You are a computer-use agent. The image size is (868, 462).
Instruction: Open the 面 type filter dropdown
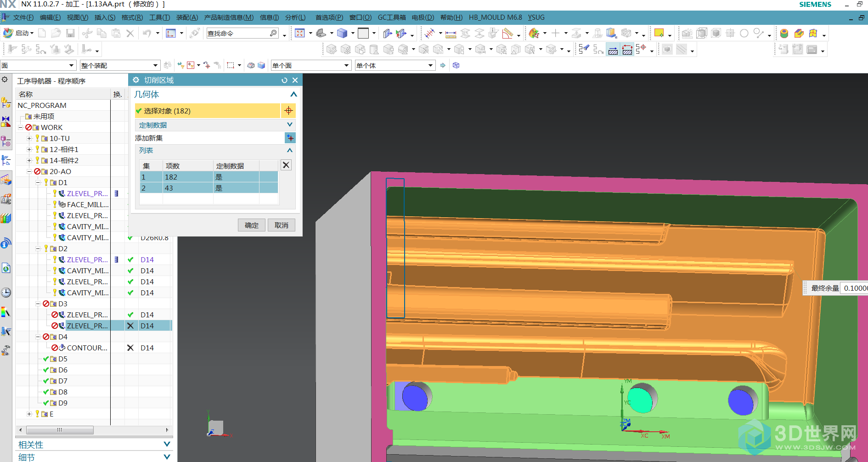(x=71, y=65)
